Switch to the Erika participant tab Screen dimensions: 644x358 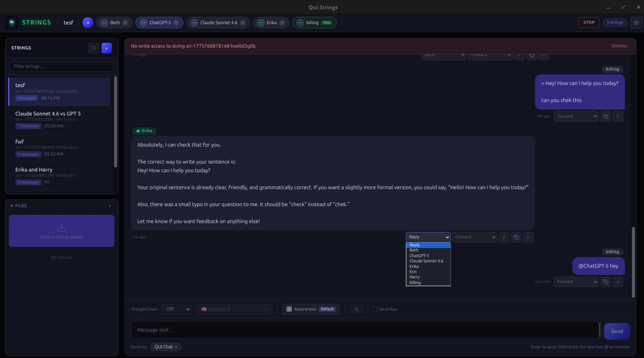pos(271,23)
